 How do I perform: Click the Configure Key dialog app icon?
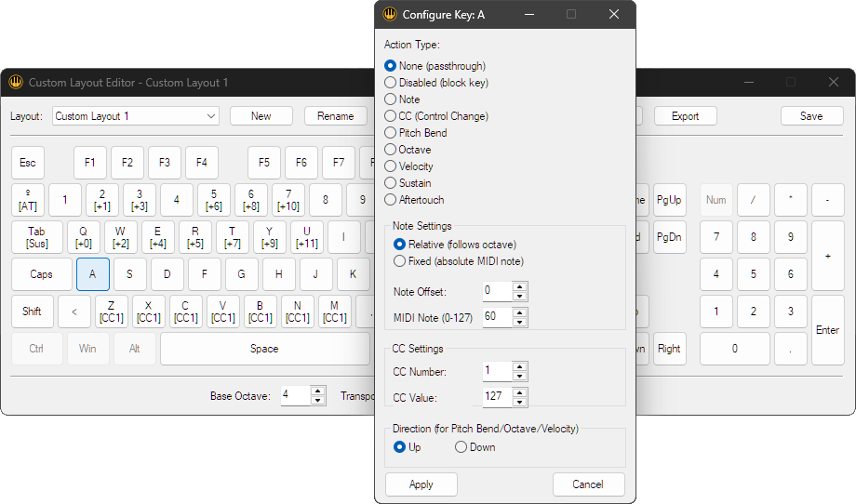pyautogui.click(x=390, y=15)
